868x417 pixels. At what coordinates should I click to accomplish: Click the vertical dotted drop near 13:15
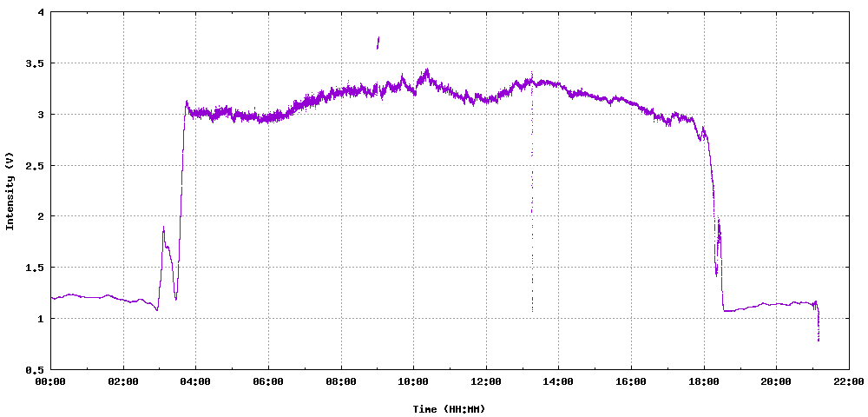point(532,194)
